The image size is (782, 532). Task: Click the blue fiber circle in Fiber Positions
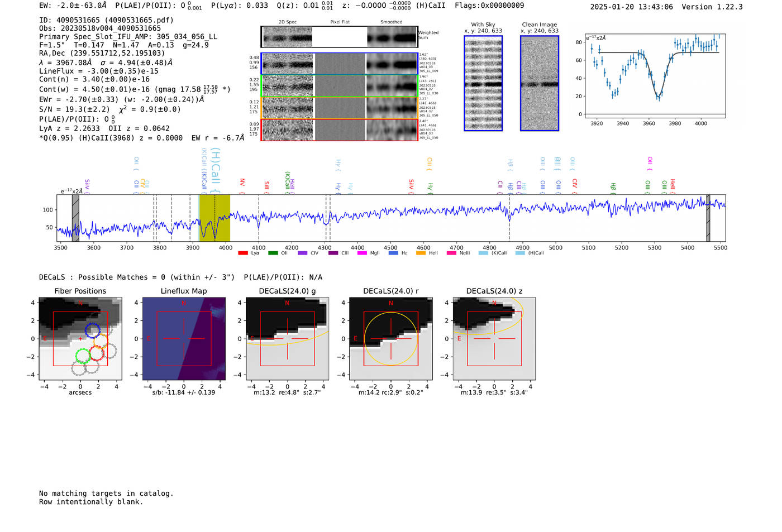[x=93, y=330]
